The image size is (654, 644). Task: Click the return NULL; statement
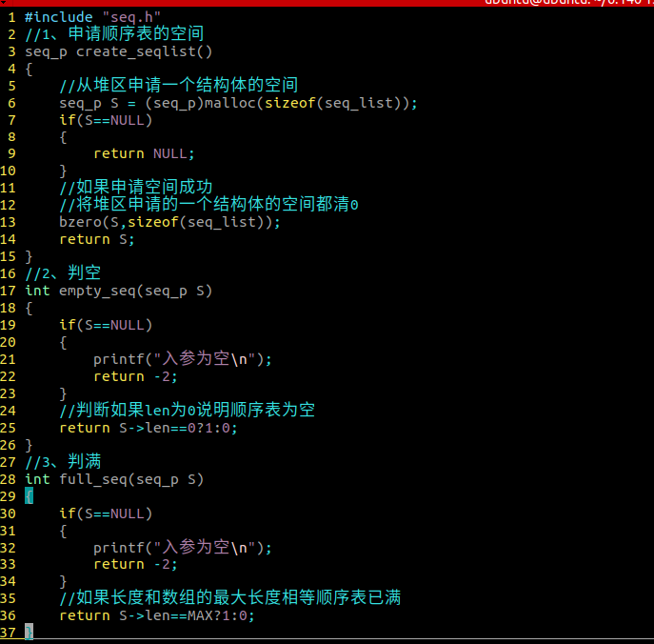coord(144,154)
